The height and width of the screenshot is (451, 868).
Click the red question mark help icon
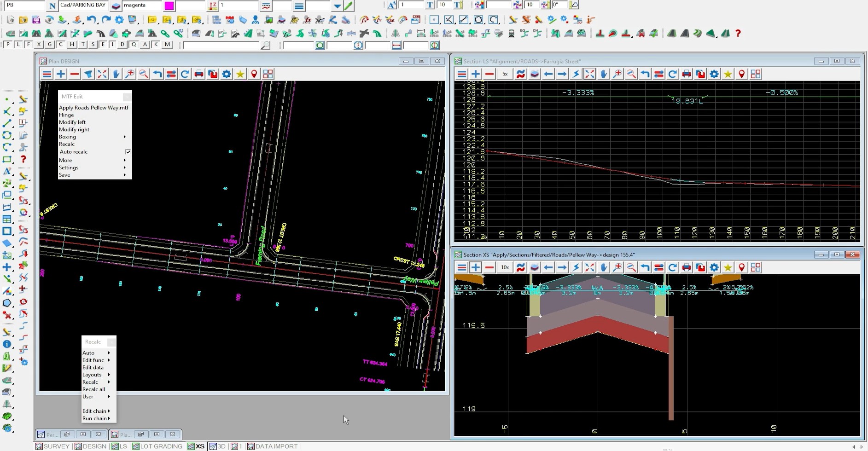[738, 33]
